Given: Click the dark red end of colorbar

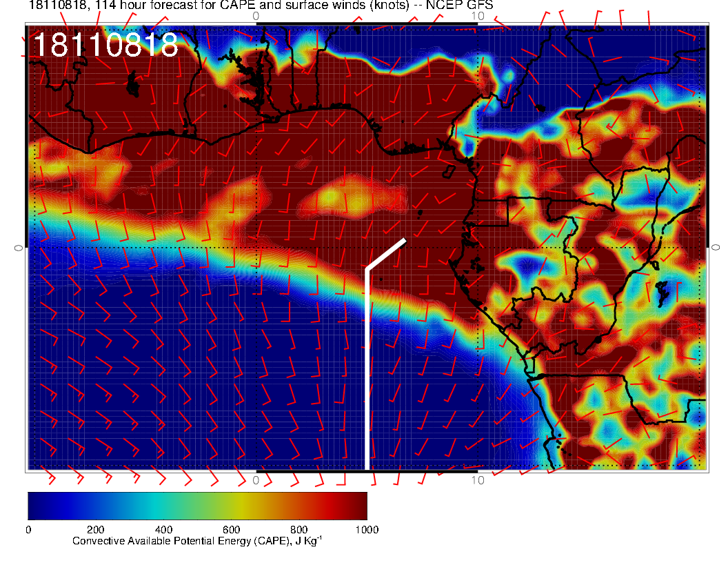Looking at the screenshot, I should tap(359, 505).
